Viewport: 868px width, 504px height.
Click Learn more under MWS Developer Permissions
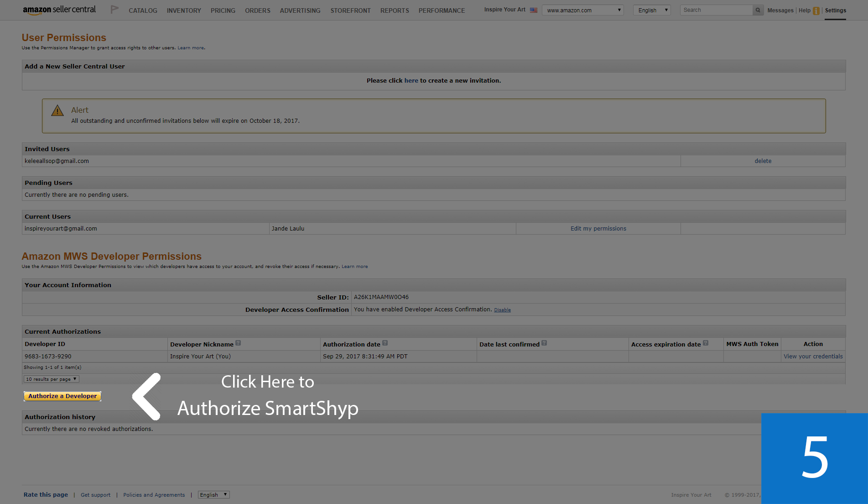[354, 267]
